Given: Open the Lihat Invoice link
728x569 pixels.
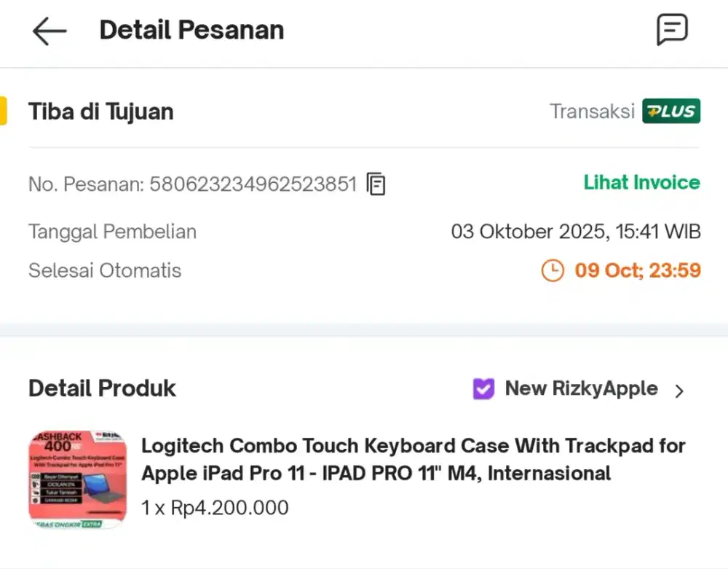Looking at the screenshot, I should (x=641, y=182).
